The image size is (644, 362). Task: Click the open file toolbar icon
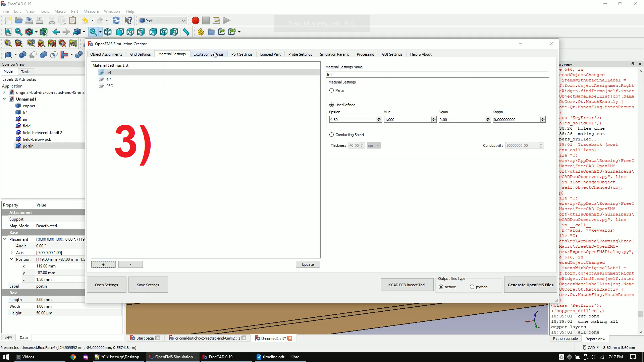pyautogui.click(x=18, y=20)
